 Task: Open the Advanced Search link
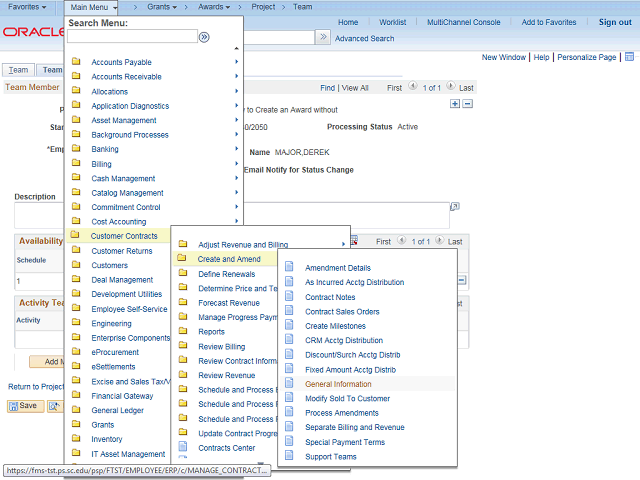click(x=364, y=39)
